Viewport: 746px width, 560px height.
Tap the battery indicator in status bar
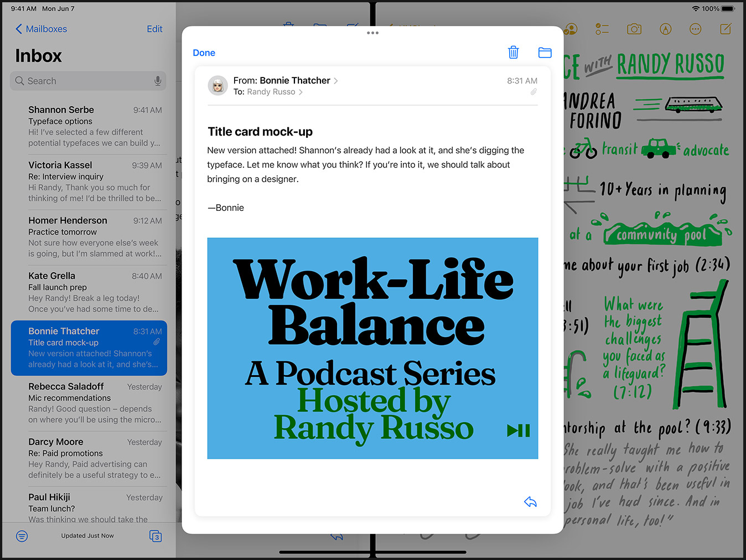tap(728, 9)
